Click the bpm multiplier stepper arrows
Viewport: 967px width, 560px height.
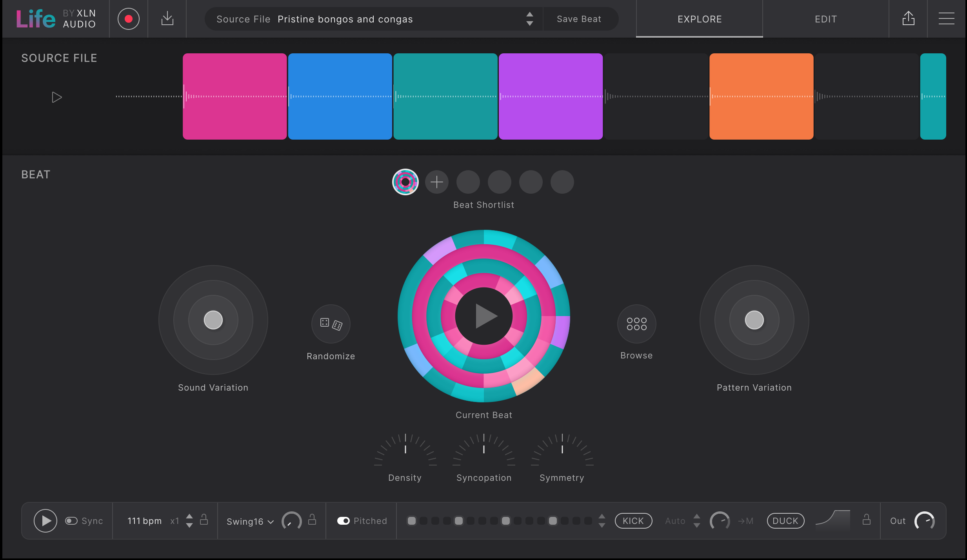point(189,520)
